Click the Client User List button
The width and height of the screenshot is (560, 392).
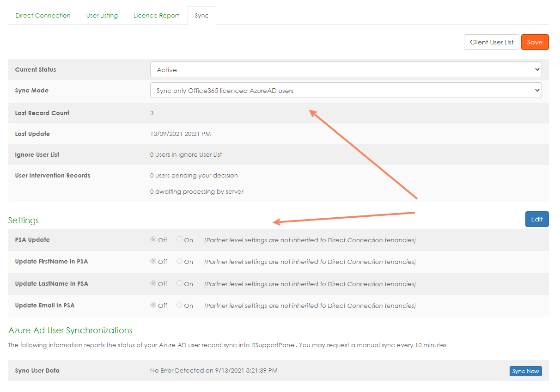pyautogui.click(x=491, y=42)
